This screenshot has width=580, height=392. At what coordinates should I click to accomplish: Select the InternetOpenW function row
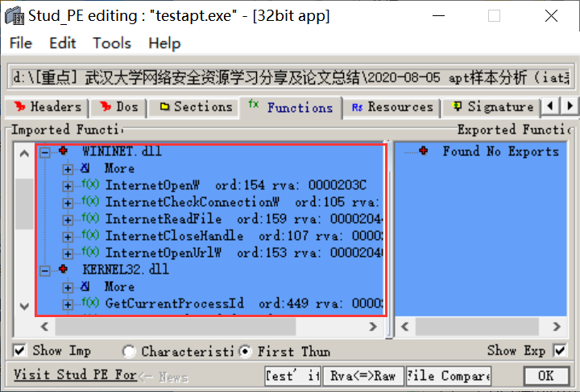click(x=235, y=185)
